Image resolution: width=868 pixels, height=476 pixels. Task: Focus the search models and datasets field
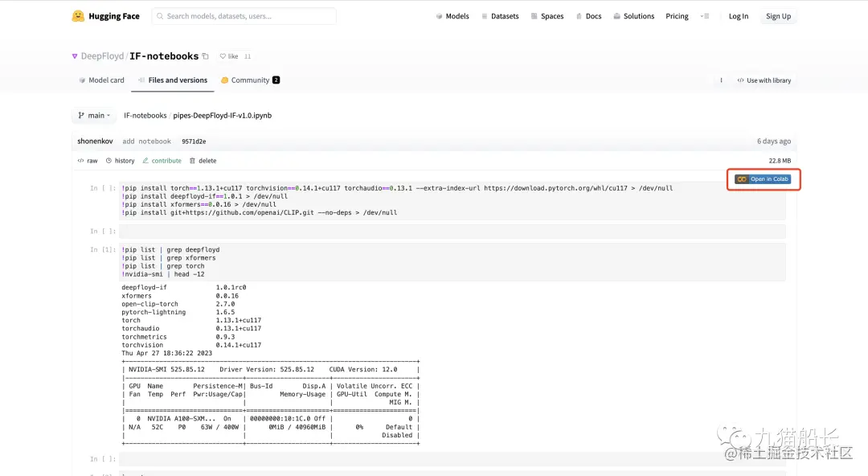point(244,16)
